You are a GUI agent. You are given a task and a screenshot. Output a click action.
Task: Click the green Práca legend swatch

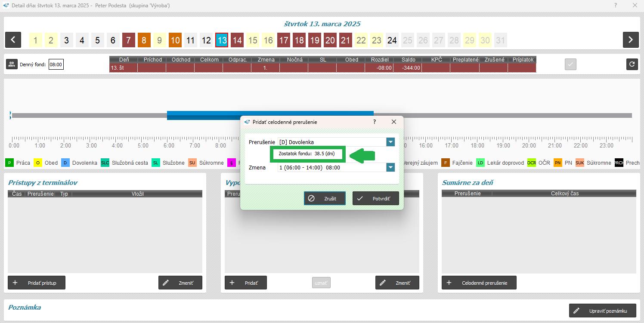coord(9,163)
